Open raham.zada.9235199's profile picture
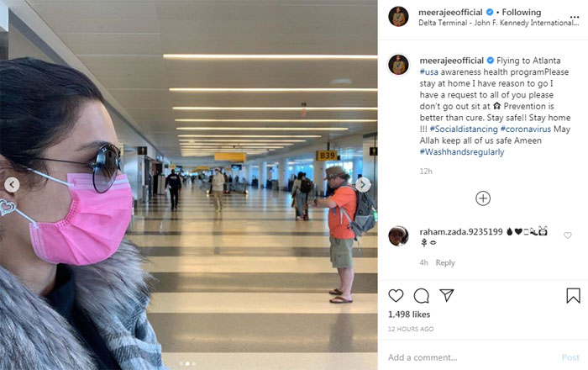The width and height of the screenshot is (588, 370). click(x=398, y=236)
